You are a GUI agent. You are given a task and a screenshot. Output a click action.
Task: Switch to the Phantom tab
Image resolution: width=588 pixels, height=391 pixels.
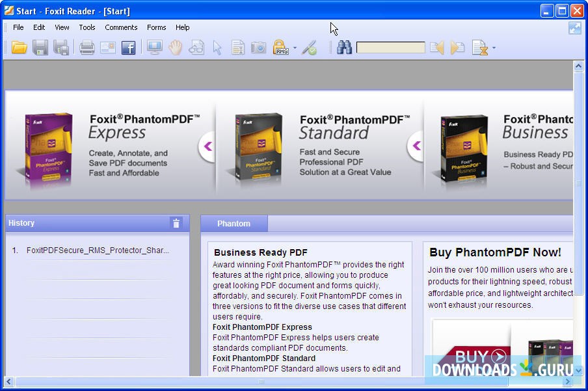234,223
